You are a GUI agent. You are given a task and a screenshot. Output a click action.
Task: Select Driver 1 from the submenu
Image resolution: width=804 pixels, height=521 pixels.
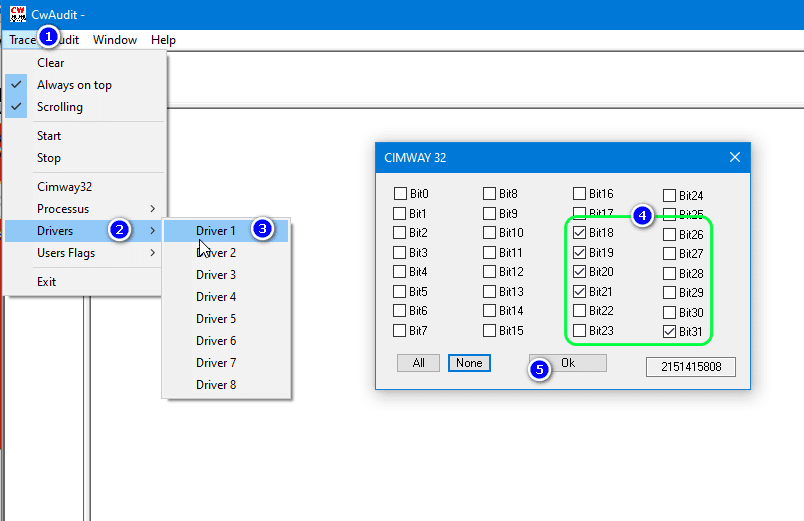[216, 231]
